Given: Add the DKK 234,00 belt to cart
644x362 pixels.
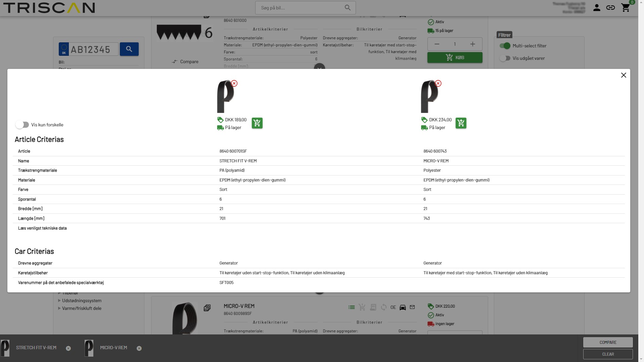Looking at the screenshot, I should click(x=461, y=123).
